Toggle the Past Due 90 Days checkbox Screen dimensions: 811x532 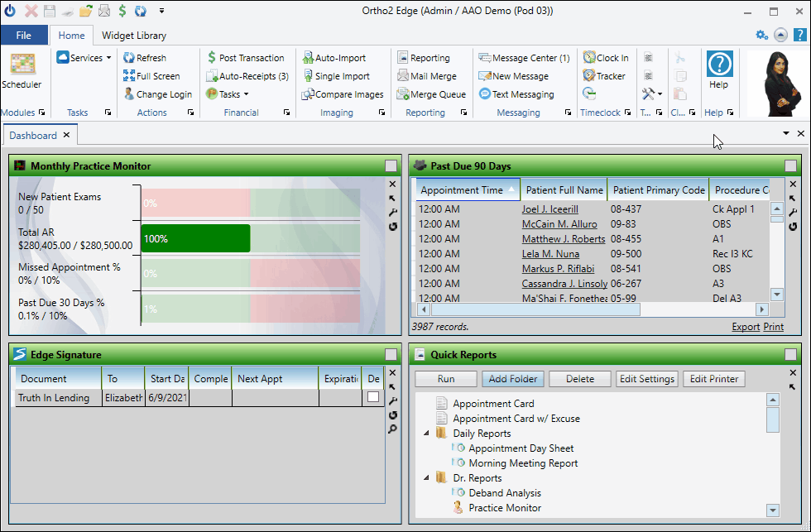click(x=790, y=166)
